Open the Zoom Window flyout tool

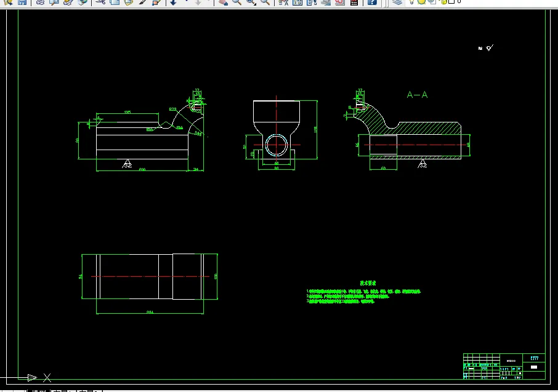(x=251, y=2)
